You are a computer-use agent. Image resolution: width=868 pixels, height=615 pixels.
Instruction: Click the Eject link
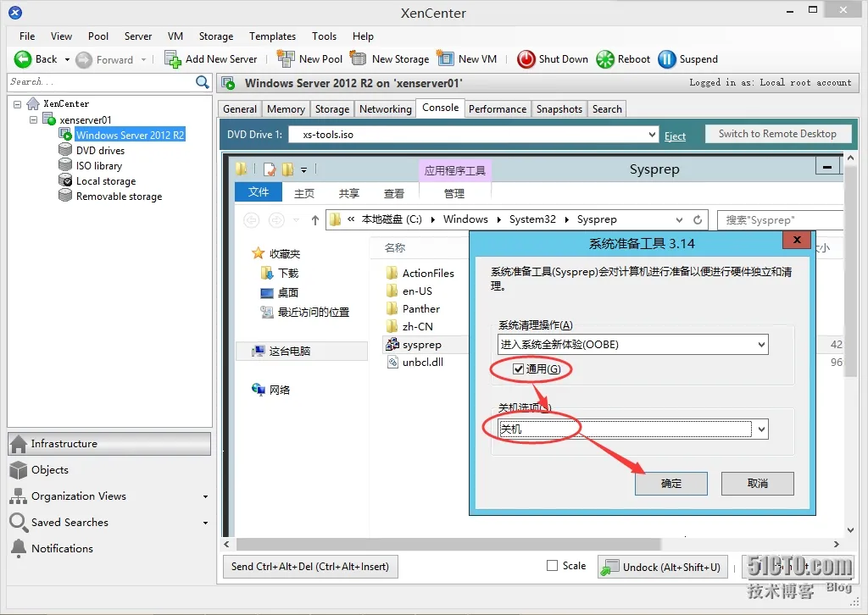coord(675,136)
